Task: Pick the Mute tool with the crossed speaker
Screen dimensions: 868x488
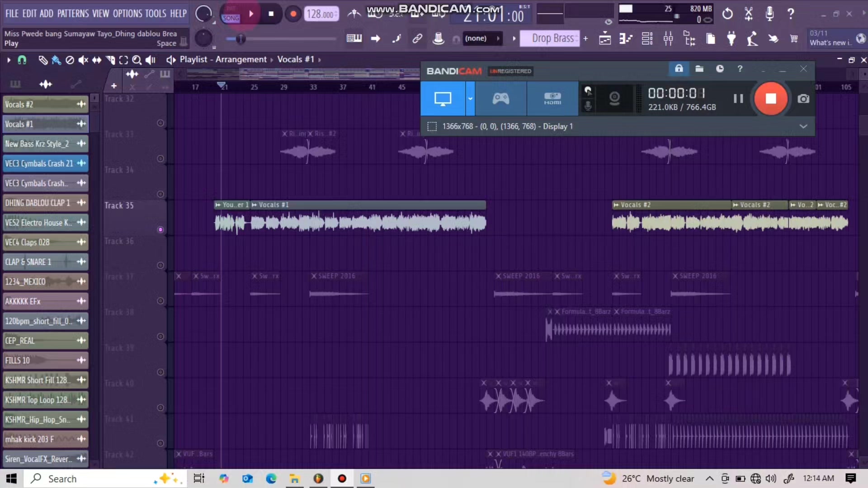Action: tap(83, 60)
